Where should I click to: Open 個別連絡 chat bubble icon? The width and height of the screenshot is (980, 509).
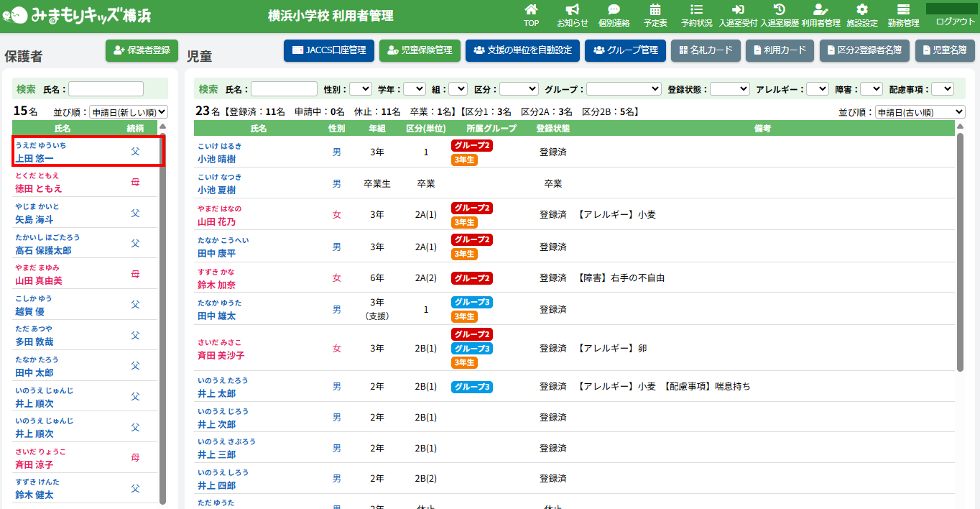pos(614,10)
